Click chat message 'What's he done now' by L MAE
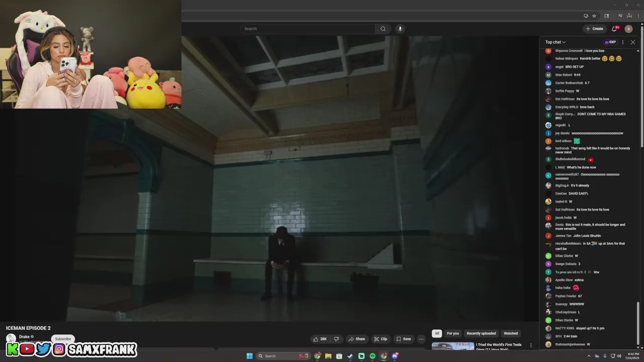The height and width of the screenshot is (362, 644). click(581, 167)
